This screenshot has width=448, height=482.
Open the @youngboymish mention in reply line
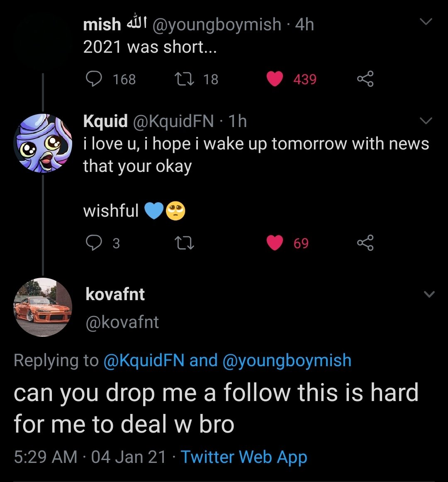pos(287,360)
